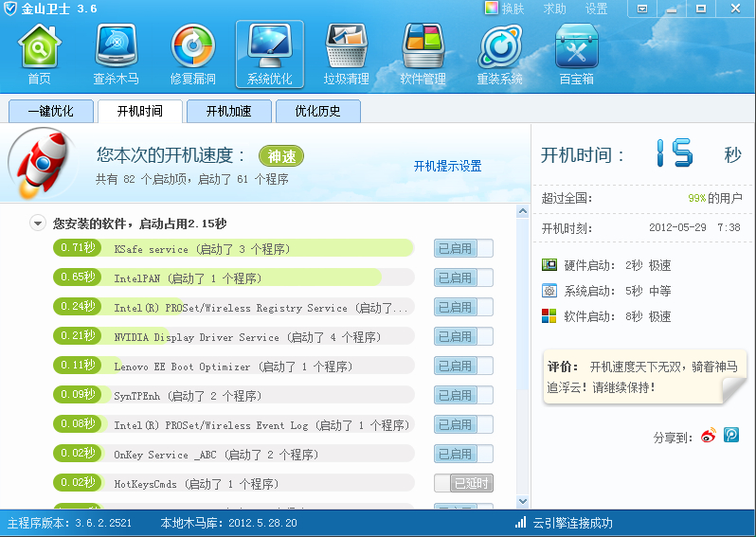Screen dimensions: 756x537
Task: Toggle KSafe service startup switch
Action: click(463, 248)
